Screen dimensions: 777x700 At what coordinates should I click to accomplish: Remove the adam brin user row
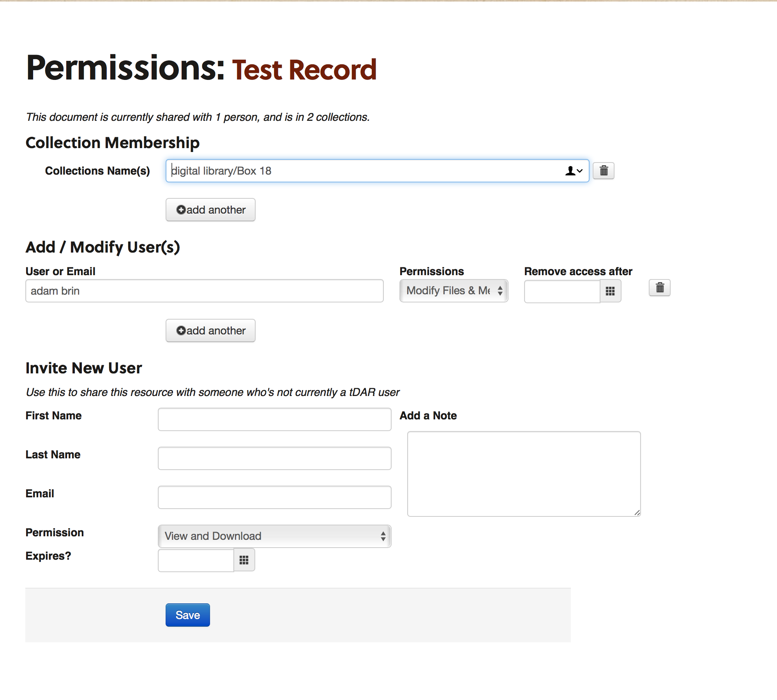pyautogui.click(x=660, y=288)
